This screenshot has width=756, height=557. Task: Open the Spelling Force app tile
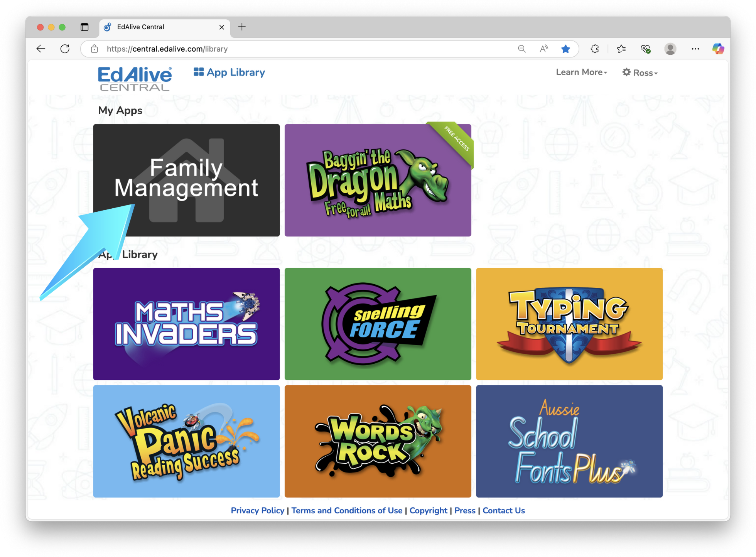pos(378,324)
